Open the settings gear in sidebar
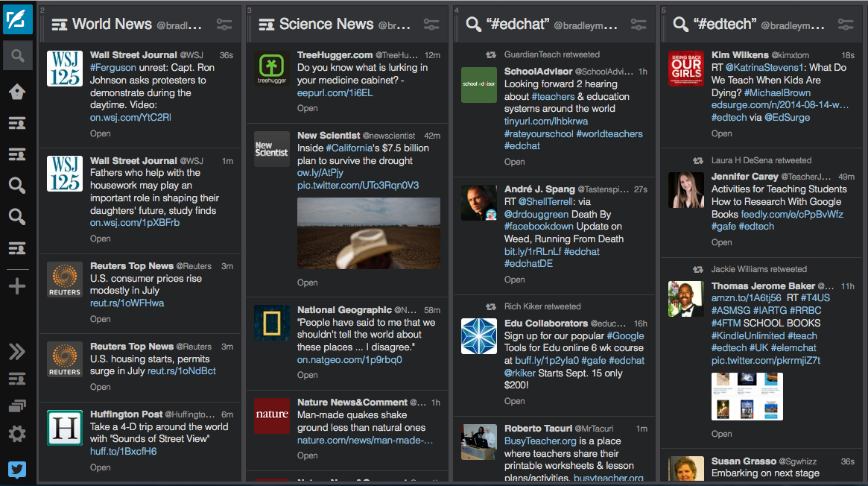The image size is (868, 486). click(17, 434)
